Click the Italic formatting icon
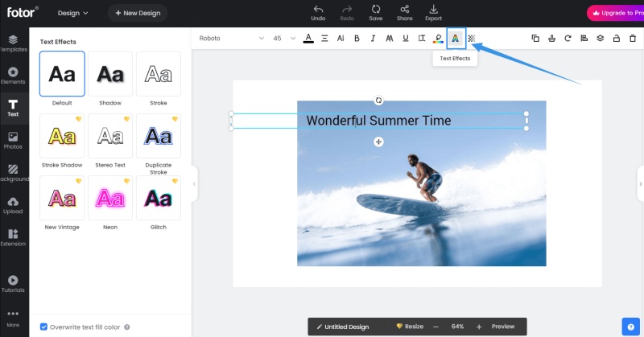Viewport: 644px width, 337px height. pos(373,38)
